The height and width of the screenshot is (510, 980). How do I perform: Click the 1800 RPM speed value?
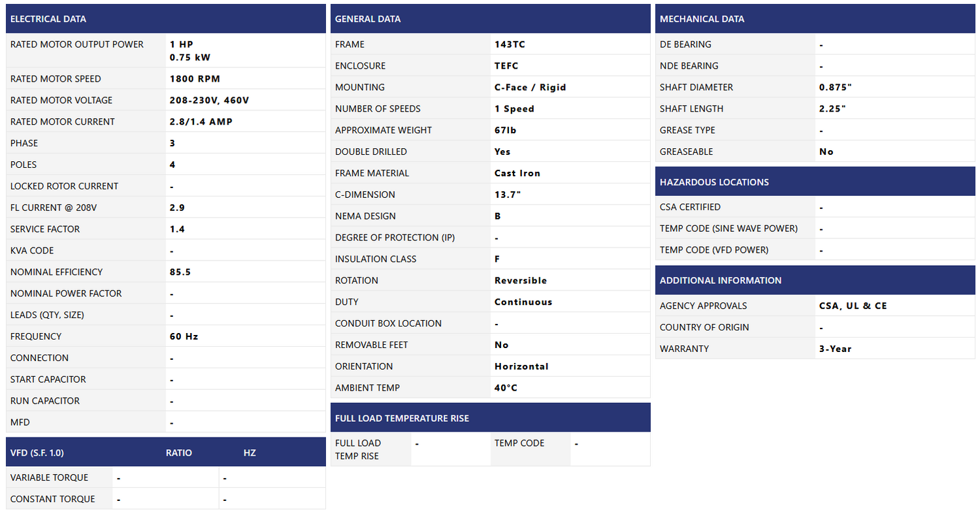(195, 79)
